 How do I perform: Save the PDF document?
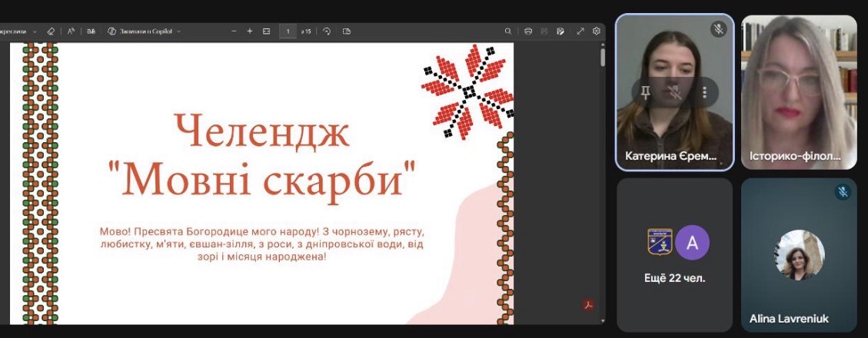(x=544, y=31)
